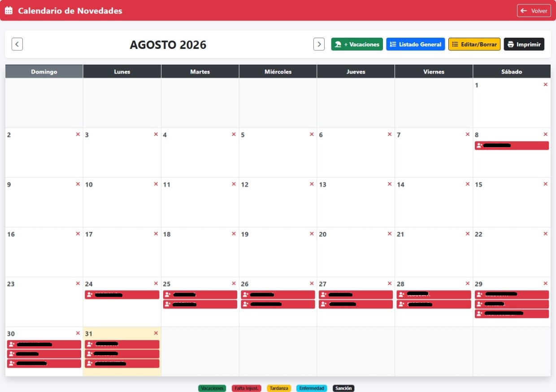Click the red X on day 12
Screen dimensions: 556x392
pyautogui.click(x=312, y=184)
